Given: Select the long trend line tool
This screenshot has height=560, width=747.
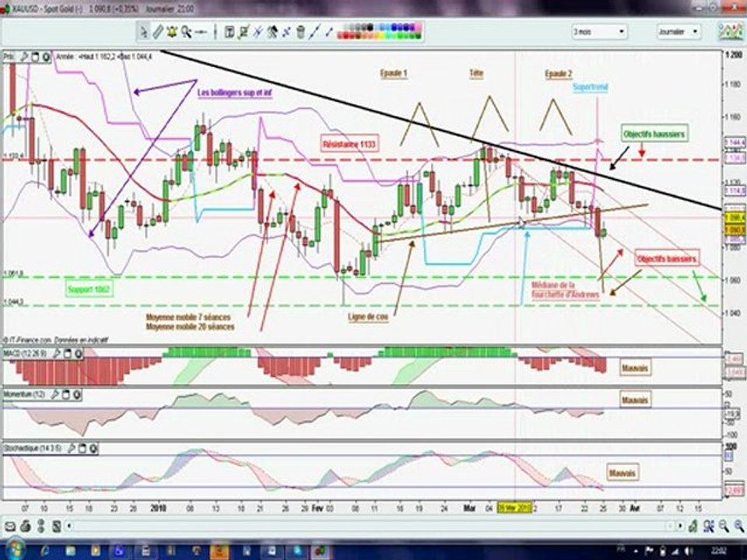Looking at the screenshot, I should click(314, 32).
